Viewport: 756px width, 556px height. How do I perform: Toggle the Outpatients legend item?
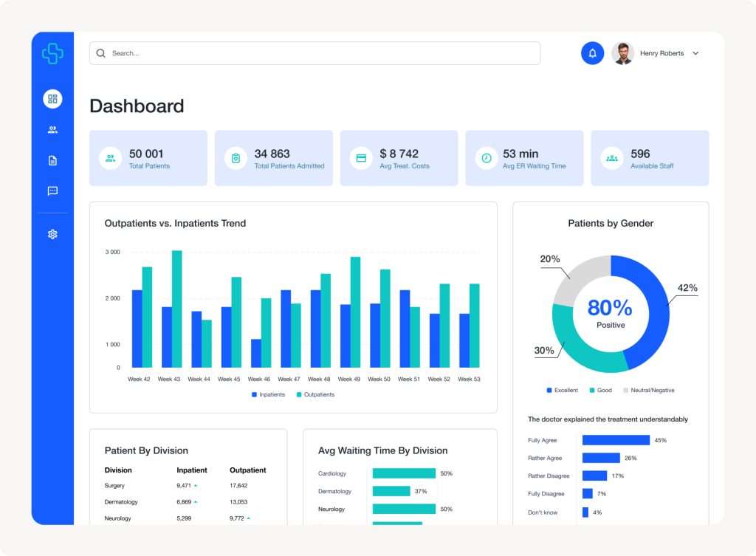coord(315,395)
